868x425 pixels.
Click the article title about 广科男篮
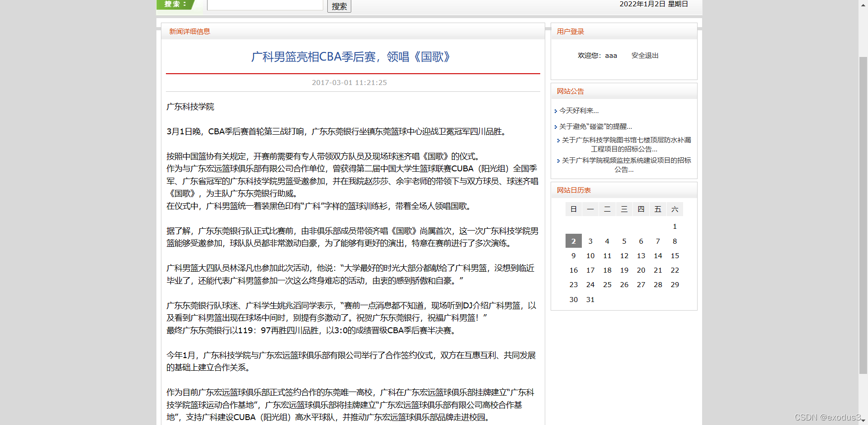pos(350,57)
